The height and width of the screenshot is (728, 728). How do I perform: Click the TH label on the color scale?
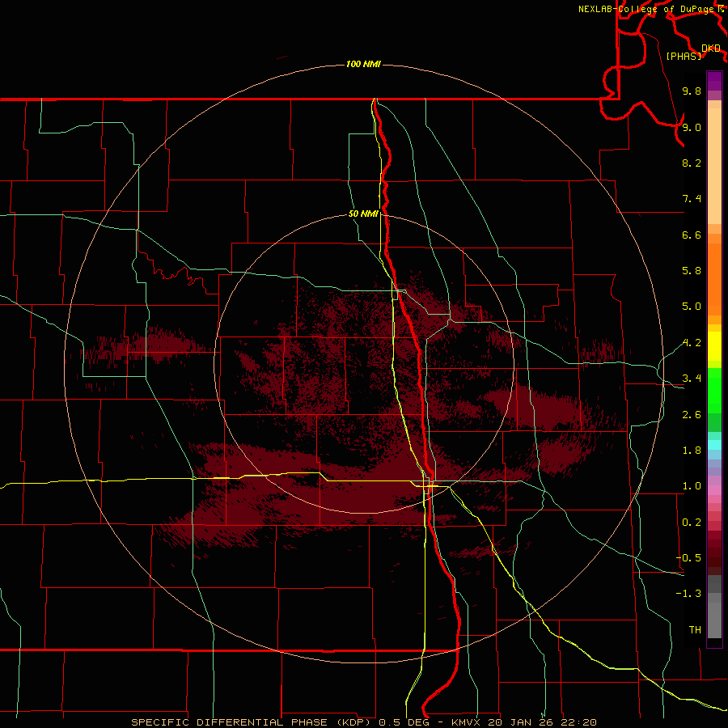point(695,630)
